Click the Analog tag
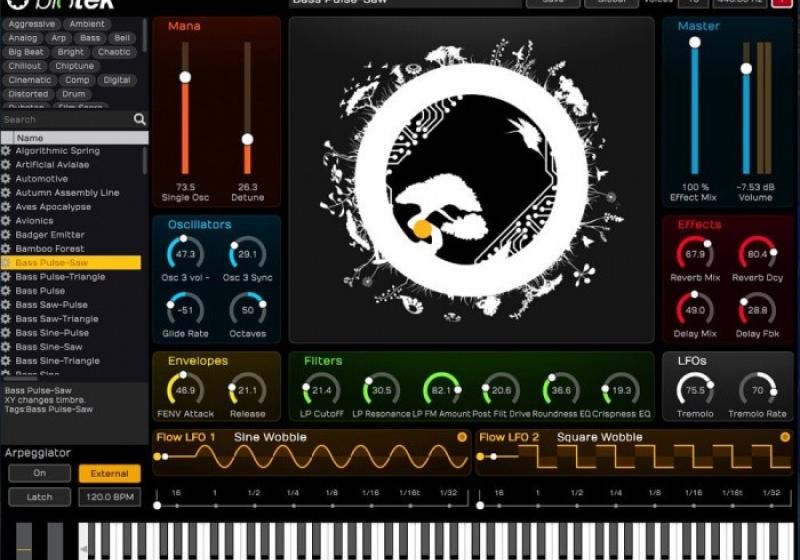Screen dimensions: 800x560 pos(22,38)
